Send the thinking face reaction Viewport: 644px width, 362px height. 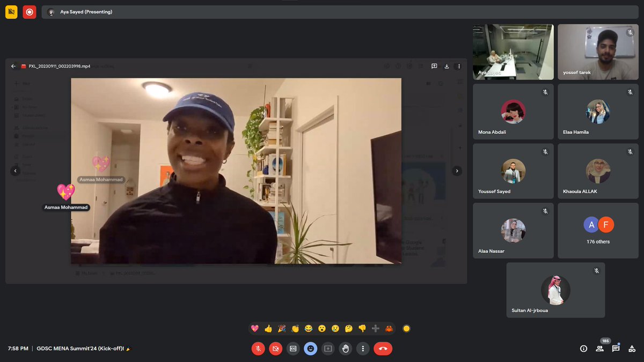coord(349,329)
